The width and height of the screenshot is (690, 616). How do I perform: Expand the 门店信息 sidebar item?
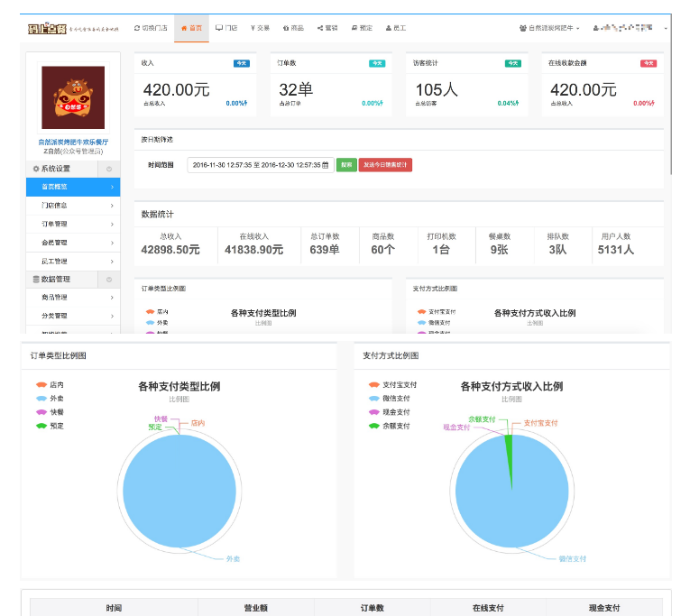[x=73, y=206]
